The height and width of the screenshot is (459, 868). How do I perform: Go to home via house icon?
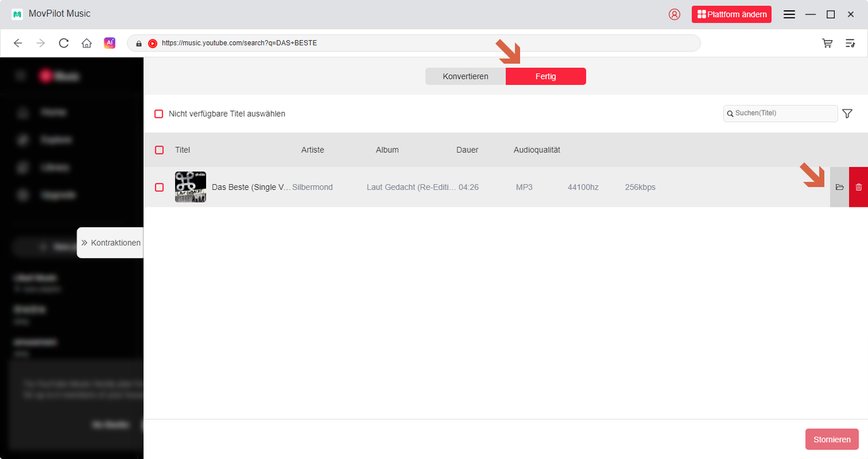87,43
